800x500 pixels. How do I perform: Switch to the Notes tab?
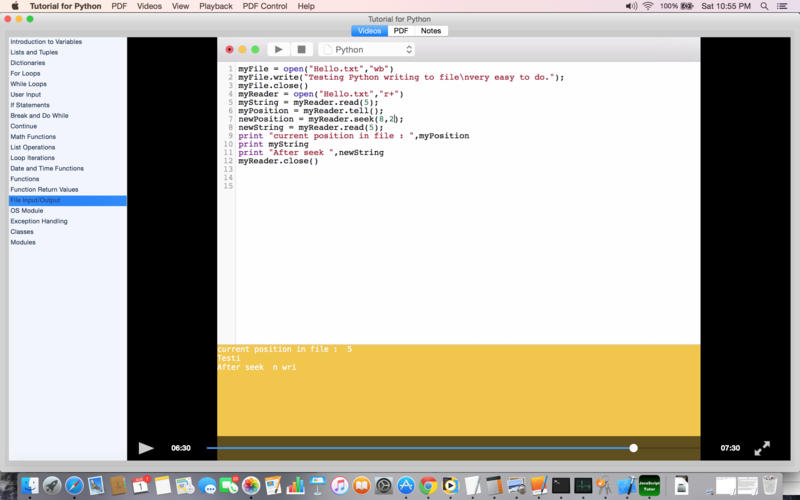click(x=431, y=31)
